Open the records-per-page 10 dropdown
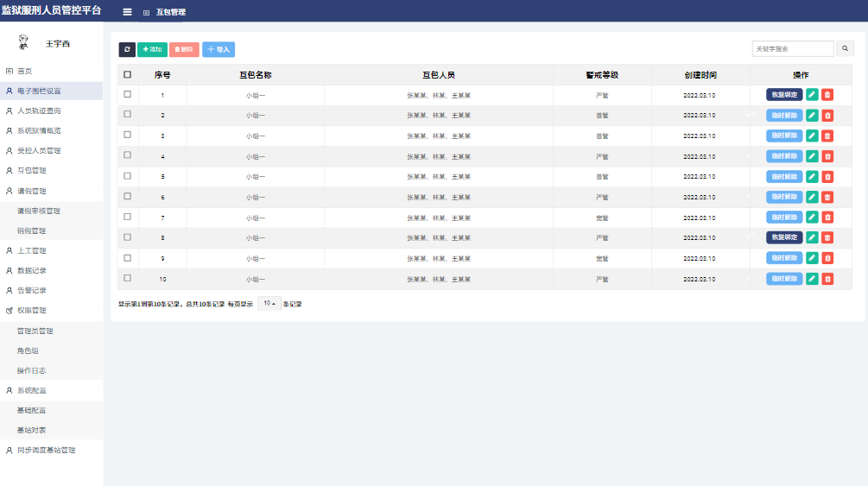Image resolution: width=868 pixels, height=486 pixels. click(x=269, y=304)
